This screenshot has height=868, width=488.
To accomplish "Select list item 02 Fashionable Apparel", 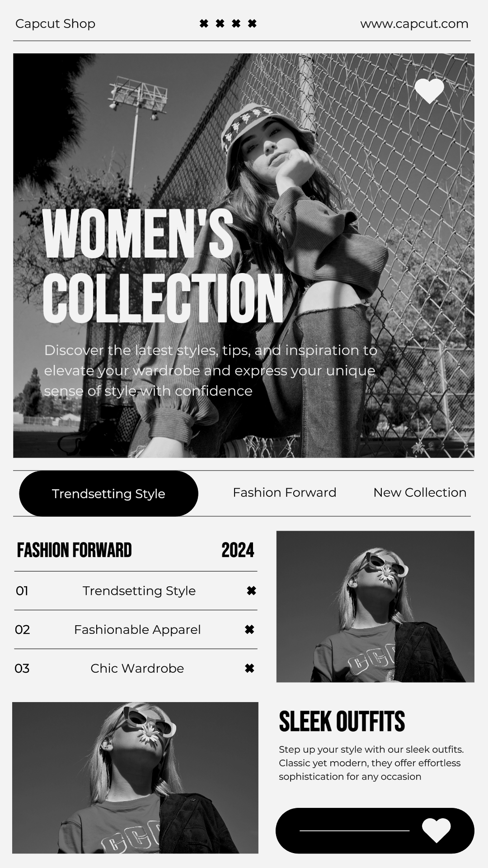I will [136, 629].
